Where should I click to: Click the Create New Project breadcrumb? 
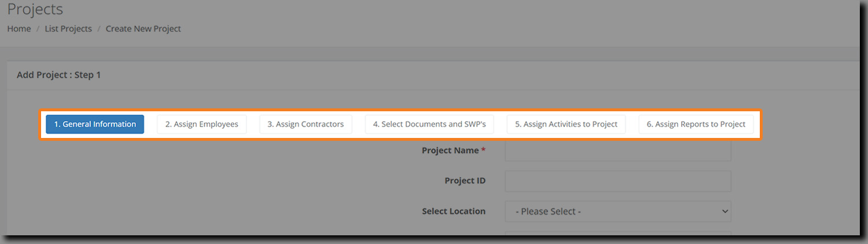[x=143, y=29]
